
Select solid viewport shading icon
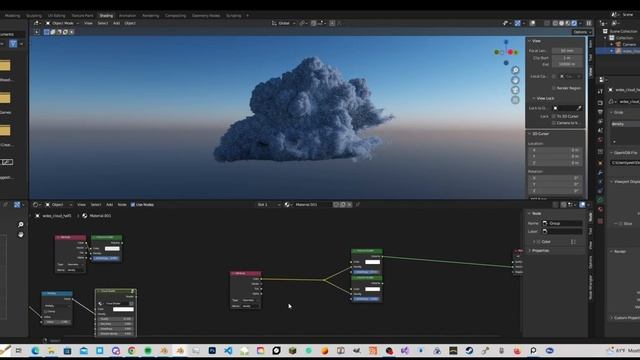562,23
